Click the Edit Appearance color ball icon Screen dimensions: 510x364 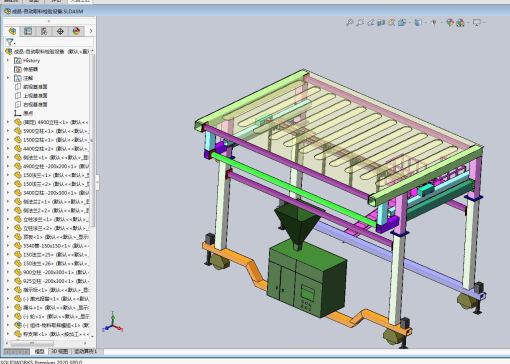[450, 22]
